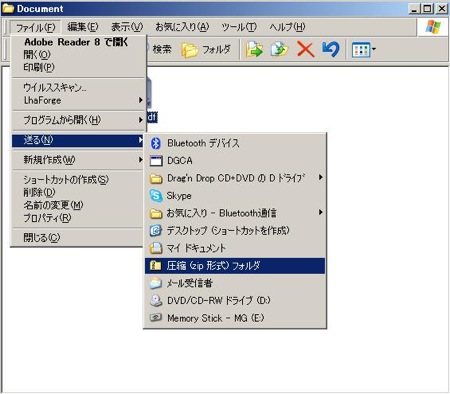Image resolution: width=450 pixels, height=394 pixels.
Task: Click the Copy To folder toolbar icon
Action: tap(279, 50)
